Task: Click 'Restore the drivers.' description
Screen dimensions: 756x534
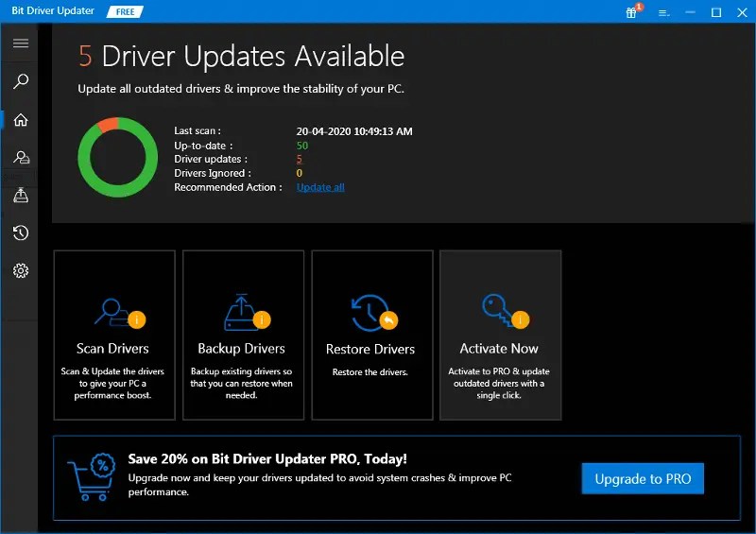Action: coord(370,372)
